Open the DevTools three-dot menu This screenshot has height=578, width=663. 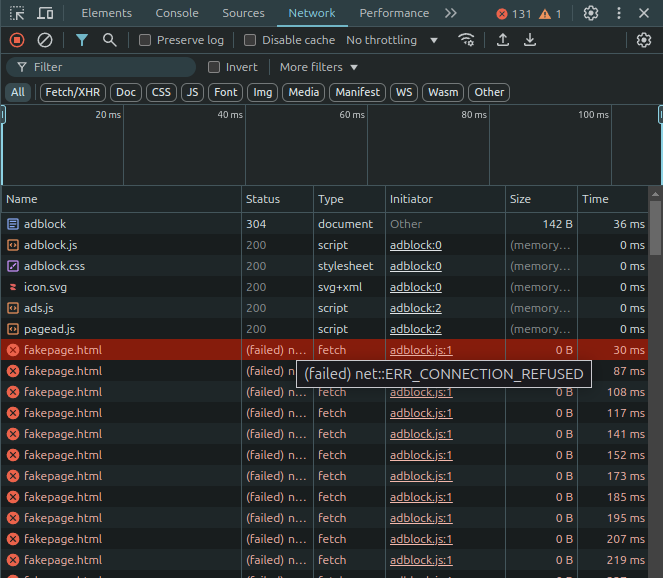pyautogui.click(x=619, y=14)
